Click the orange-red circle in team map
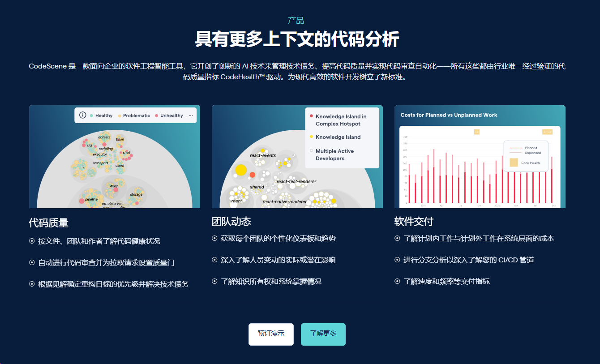This screenshot has height=364, width=600. click(x=253, y=175)
